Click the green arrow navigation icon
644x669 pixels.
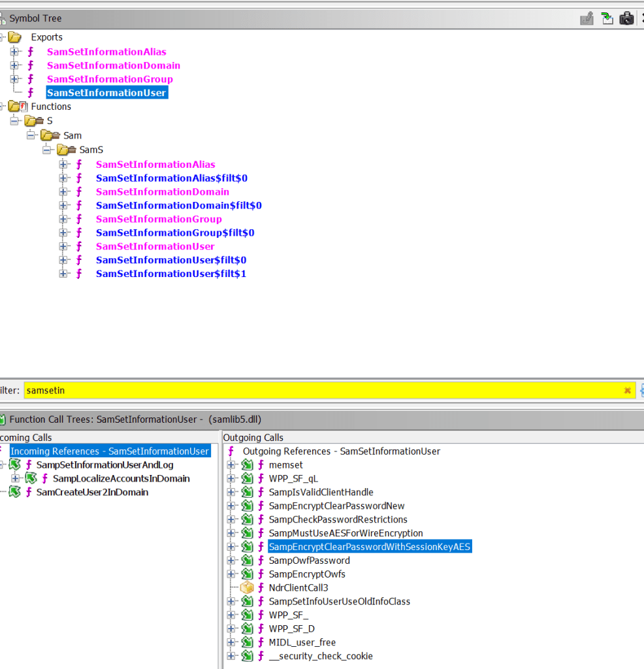[x=607, y=19]
